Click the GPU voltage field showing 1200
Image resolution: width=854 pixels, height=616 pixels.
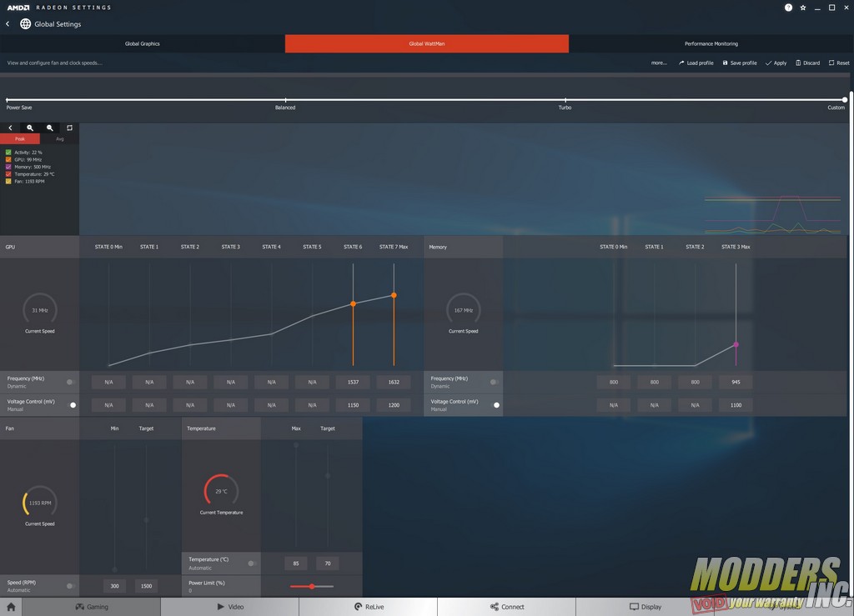pyautogui.click(x=394, y=405)
